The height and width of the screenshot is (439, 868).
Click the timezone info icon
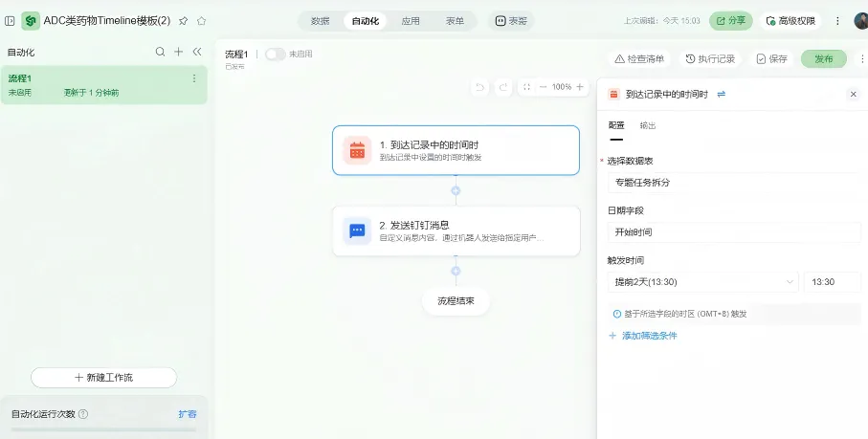(616, 314)
